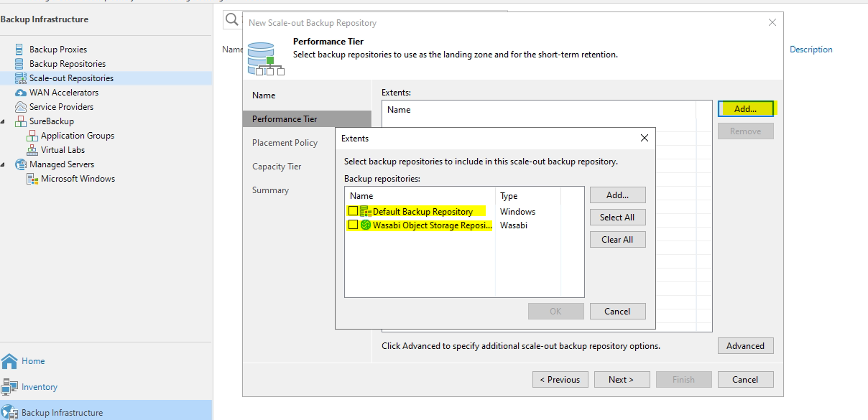Select Service Providers in the tree
The image size is (868, 420).
pos(61,107)
